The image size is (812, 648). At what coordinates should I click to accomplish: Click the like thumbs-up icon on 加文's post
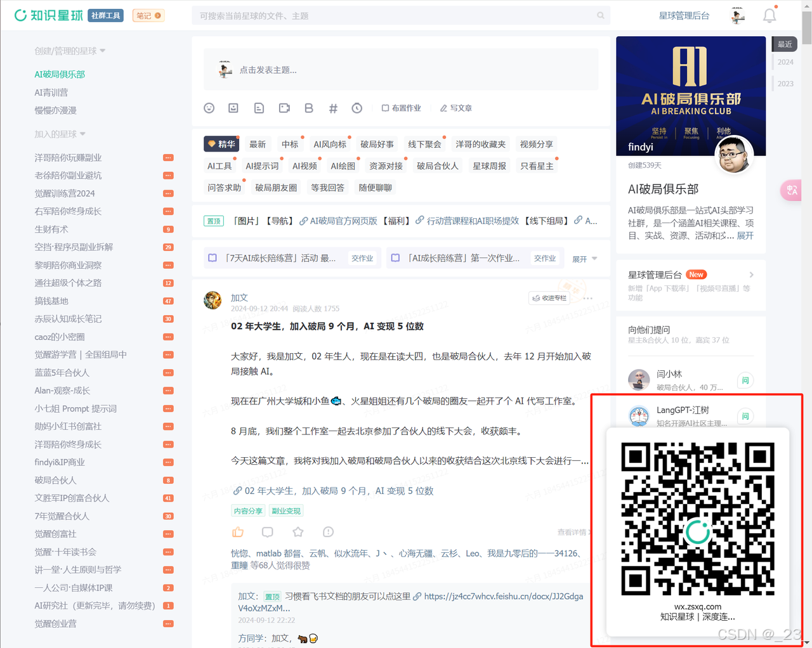(x=238, y=532)
